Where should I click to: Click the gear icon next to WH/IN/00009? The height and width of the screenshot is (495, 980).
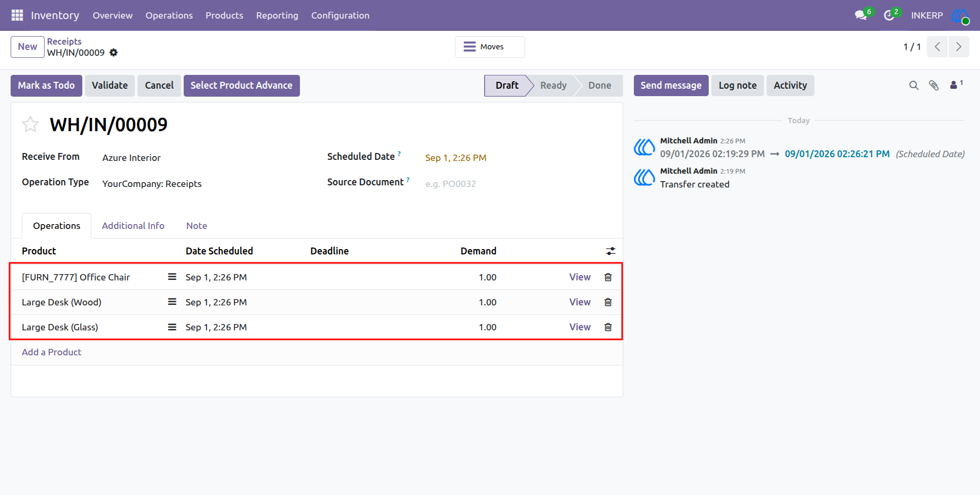[114, 53]
